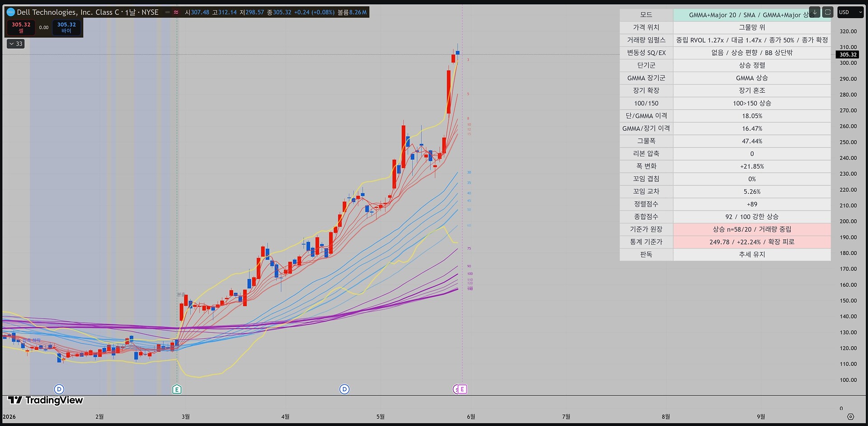This screenshot has width=868, height=426.
Task: Click the download arrow icon beside USD
Action: (814, 12)
